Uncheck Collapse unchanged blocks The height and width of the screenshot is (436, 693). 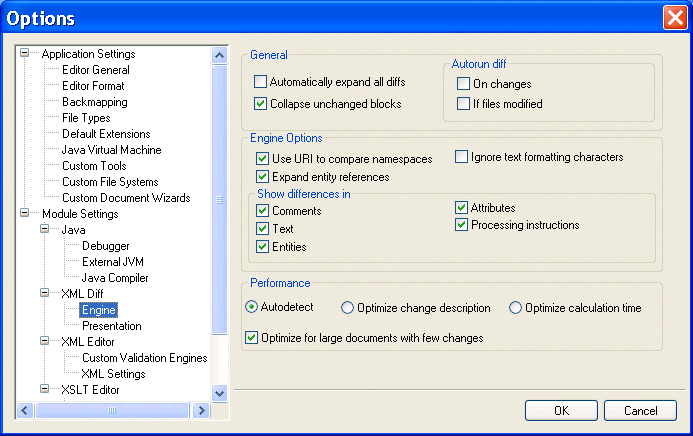point(262,103)
